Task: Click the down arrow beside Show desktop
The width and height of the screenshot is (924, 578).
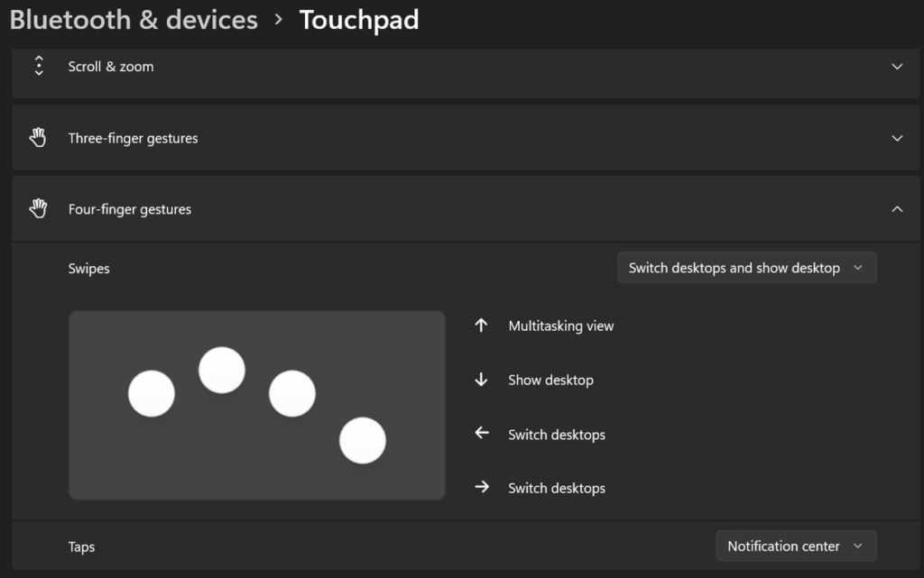Action: (x=482, y=380)
